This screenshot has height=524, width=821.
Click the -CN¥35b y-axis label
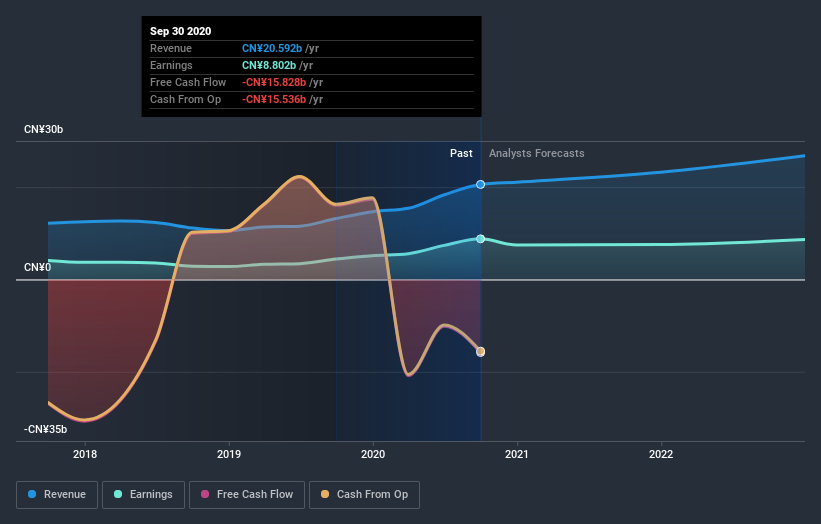click(46, 429)
